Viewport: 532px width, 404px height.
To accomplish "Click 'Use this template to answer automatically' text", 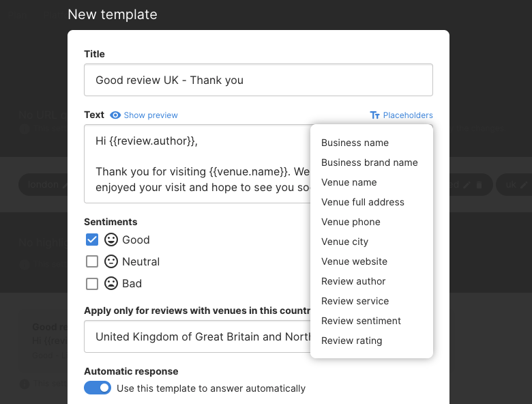I will (x=211, y=388).
